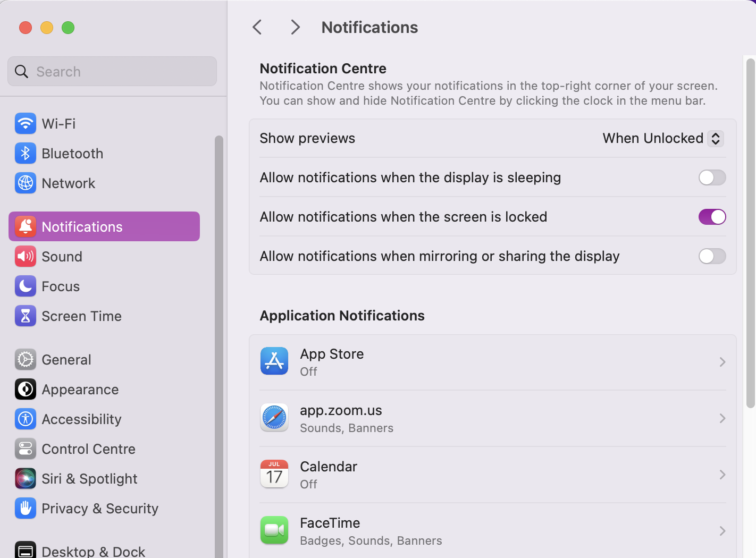Open Privacy & Security settings
756x558 pixels.
click(100, 508)
